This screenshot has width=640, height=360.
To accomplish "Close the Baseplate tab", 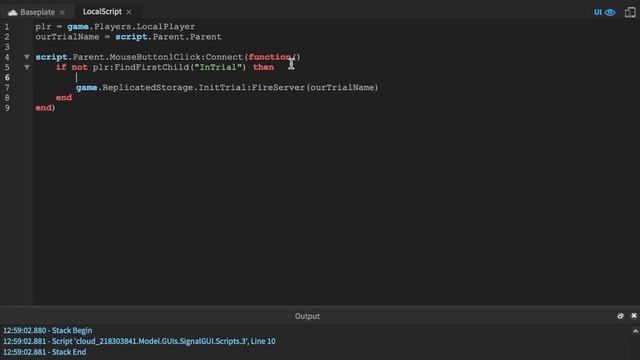I will tap(62, 12).
